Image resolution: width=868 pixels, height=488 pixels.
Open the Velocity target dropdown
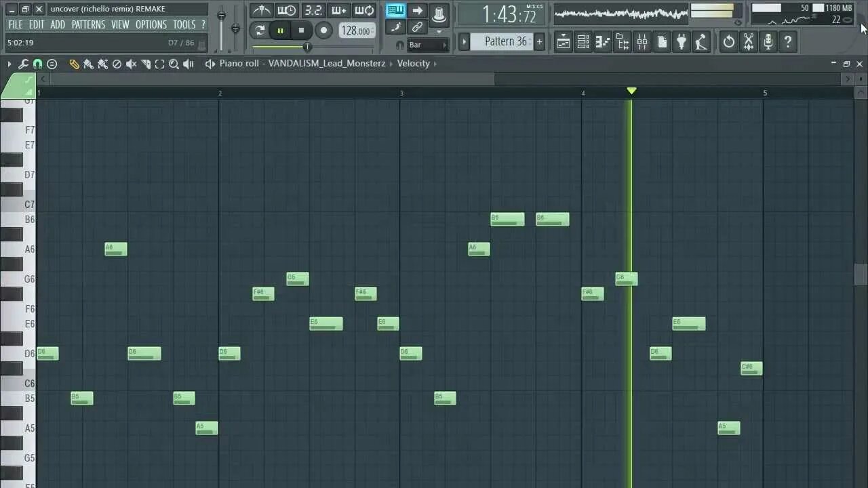click(x=414, y=63)
